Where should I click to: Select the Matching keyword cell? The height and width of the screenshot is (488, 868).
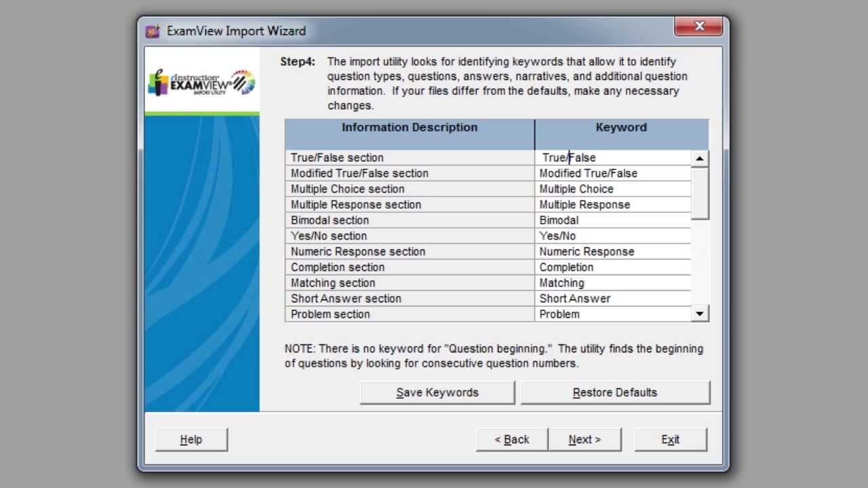point(613,283)
